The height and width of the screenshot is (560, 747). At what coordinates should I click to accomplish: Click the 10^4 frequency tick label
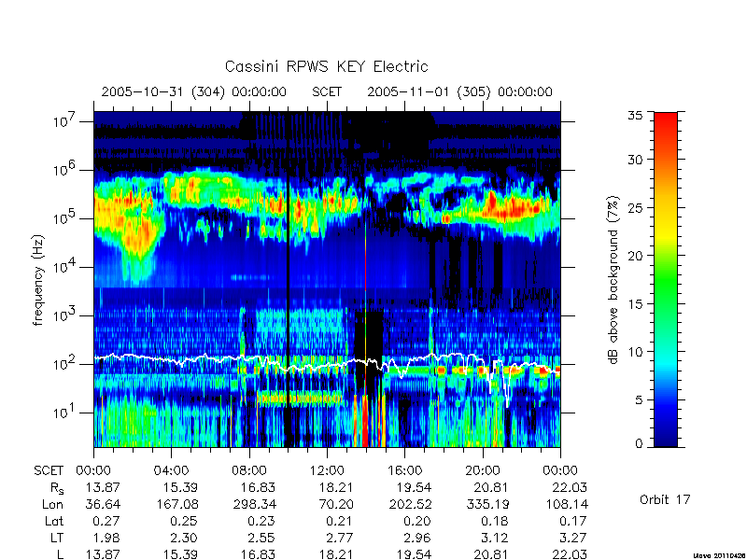64,266
